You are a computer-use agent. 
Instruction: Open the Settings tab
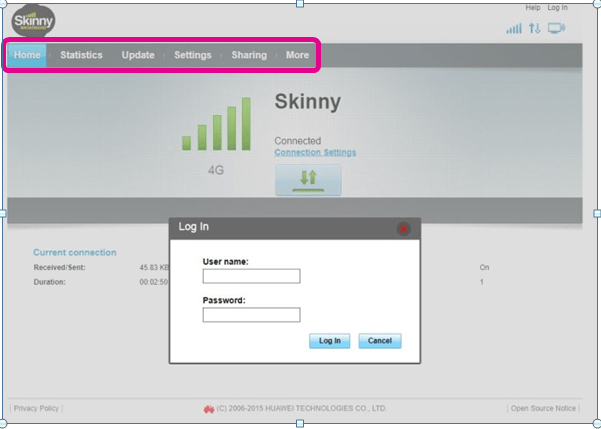(x=193, y=55)
